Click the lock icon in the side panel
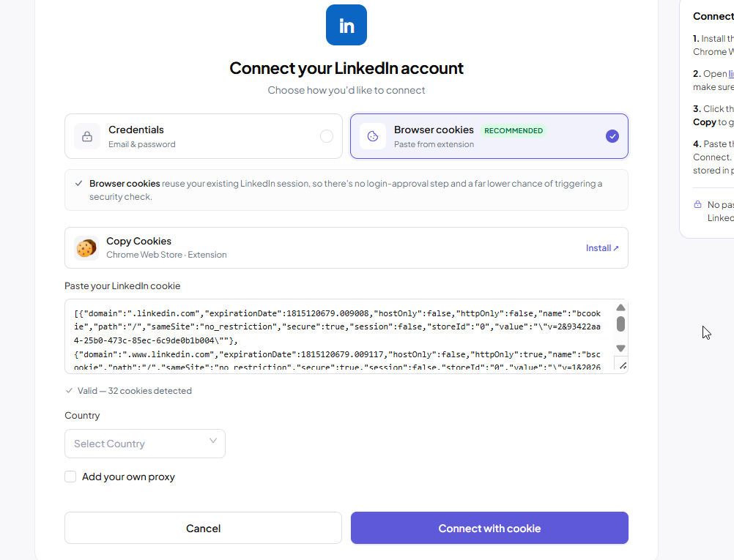This screenshot has height=560, width=734. click(x=697, y=204)
